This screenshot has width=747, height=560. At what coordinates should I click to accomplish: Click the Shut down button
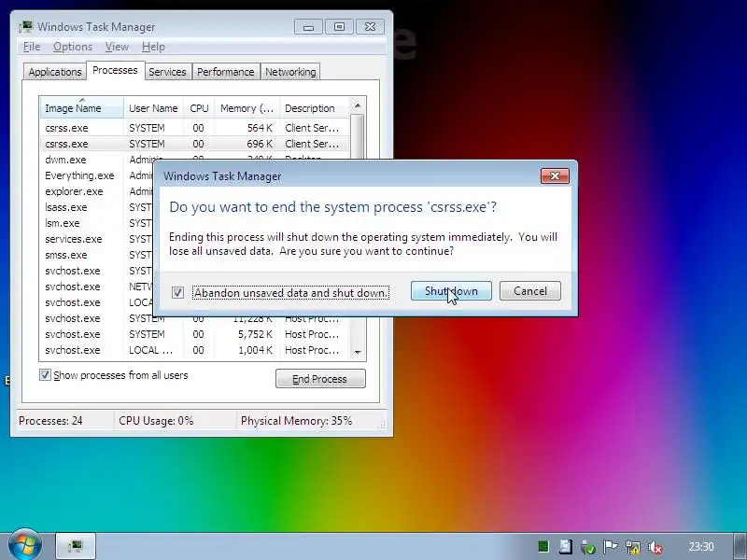pos(451,291)
